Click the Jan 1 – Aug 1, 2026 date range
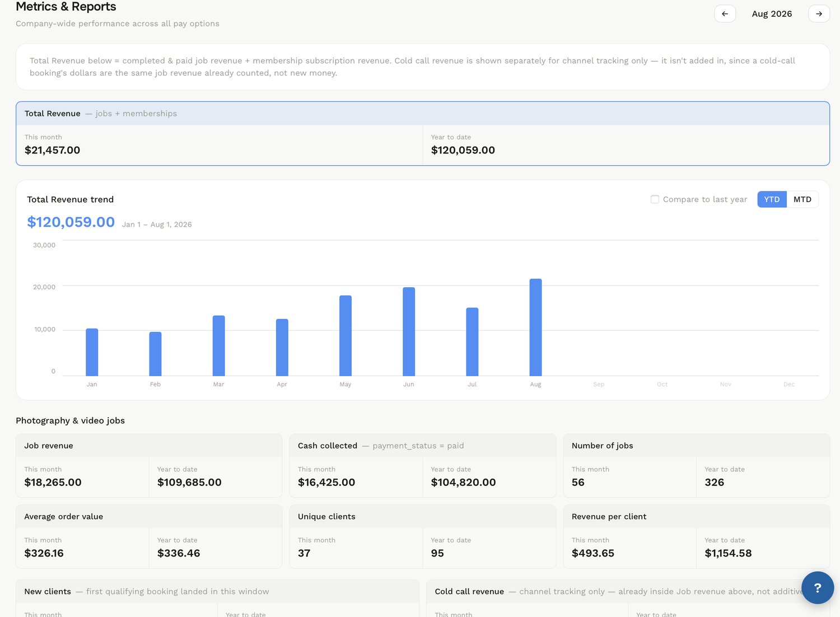Screen dimensions: 840x617 pyautogui.click(x=157, y=225)
